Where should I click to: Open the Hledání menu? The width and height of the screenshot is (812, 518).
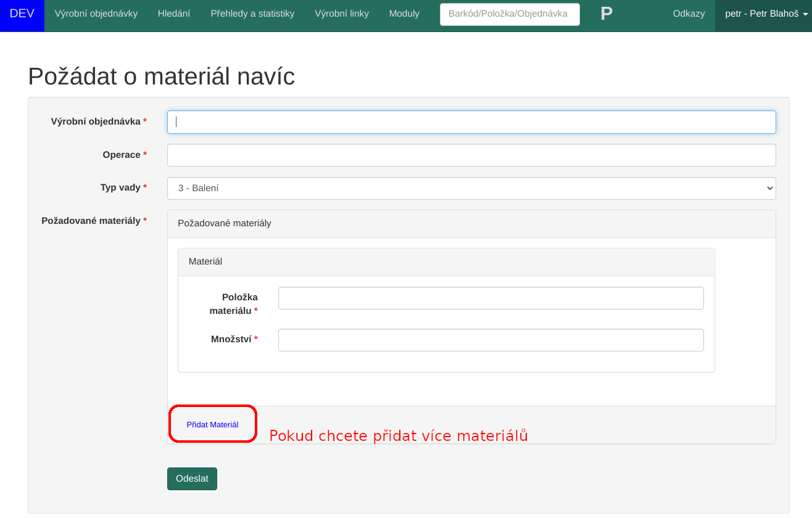(x=174, y=14)
